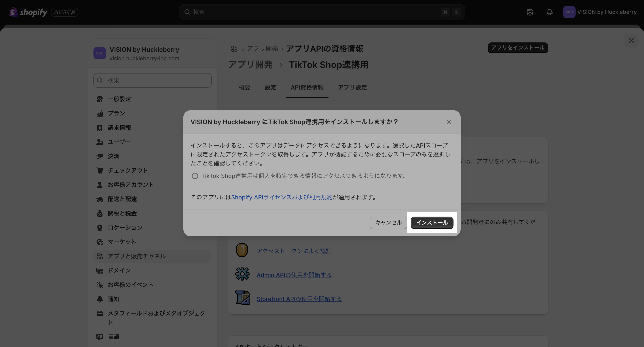Open the お客様のイベント settings item

coord(152,285)
